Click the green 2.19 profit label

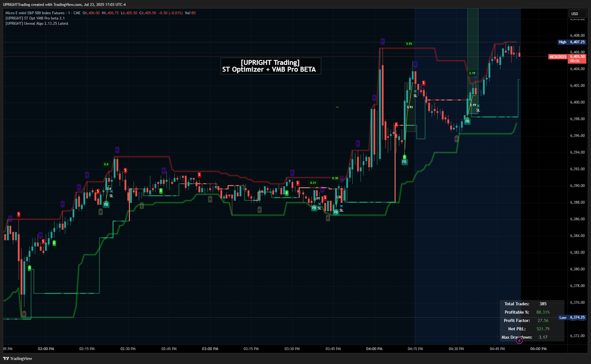coord(472,73)
